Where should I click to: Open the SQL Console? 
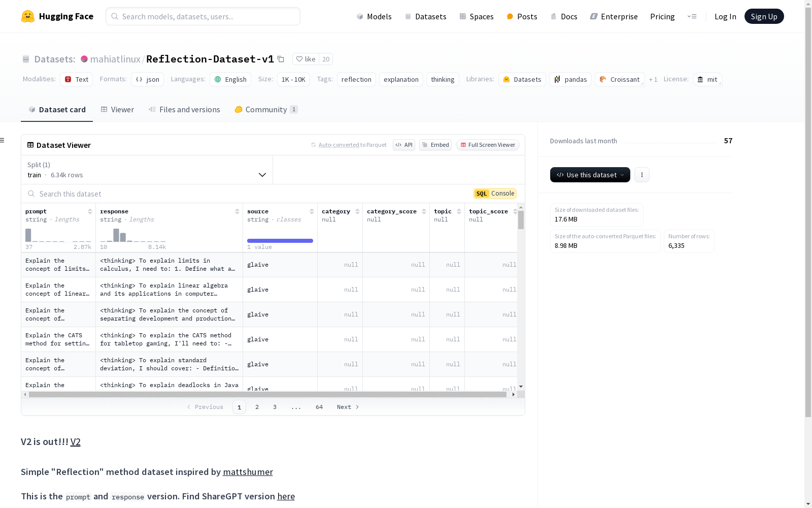[495, 194]
